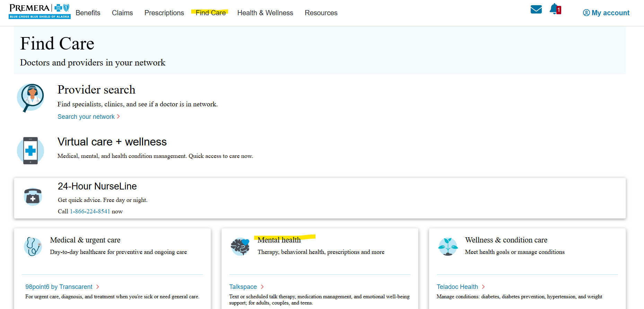Click the Medical & urgent care stethoscope icon
This screenshot has height=309, width=644.
[x=33, y=246]
